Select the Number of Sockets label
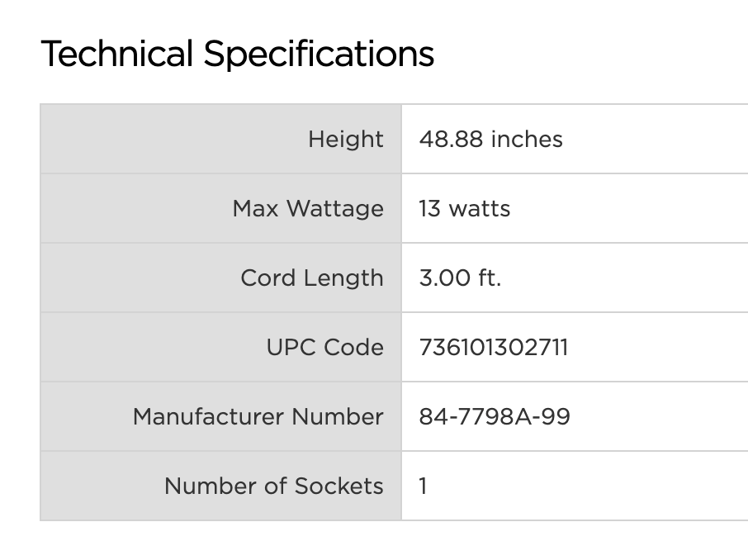Screen dimensions: 748x560 coord(273,486)
